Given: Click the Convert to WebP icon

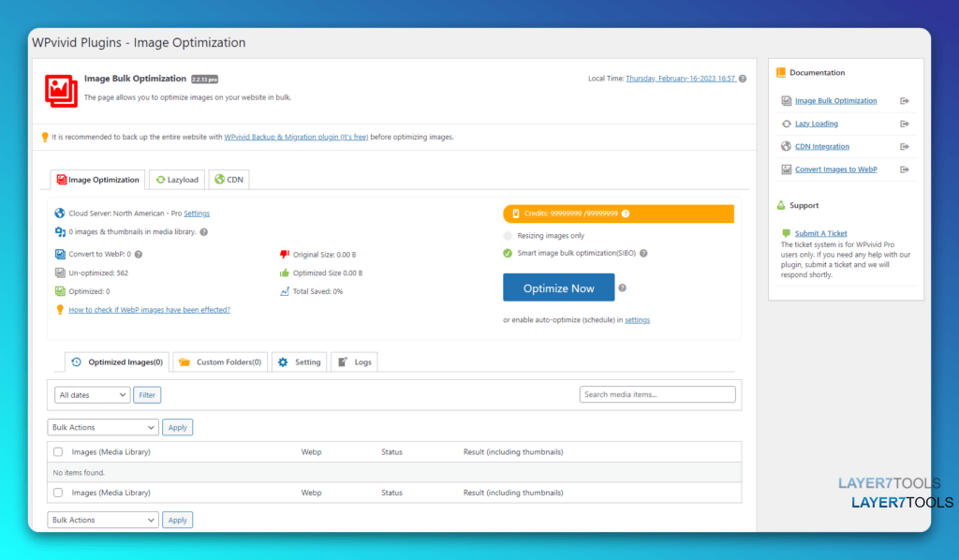Looking at the screenshot, I should (60, 255).
